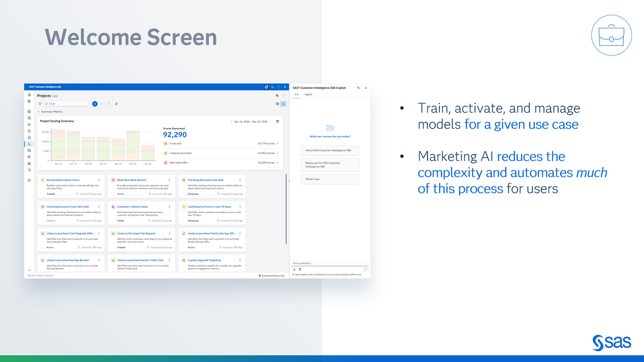Click the microphone icon under Ask a question
Viewport: 644px width, 362px height.
click(294, 270)
